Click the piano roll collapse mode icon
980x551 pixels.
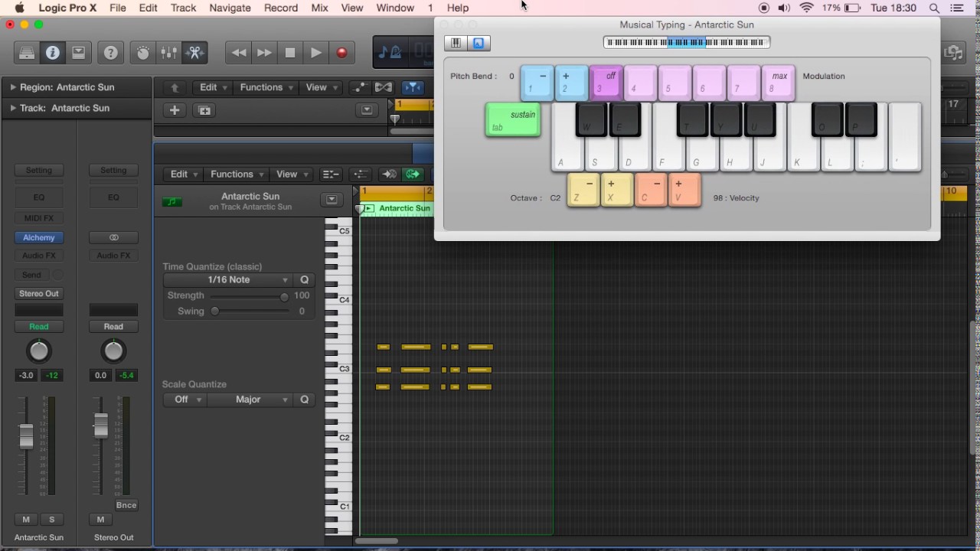[331, 174]
